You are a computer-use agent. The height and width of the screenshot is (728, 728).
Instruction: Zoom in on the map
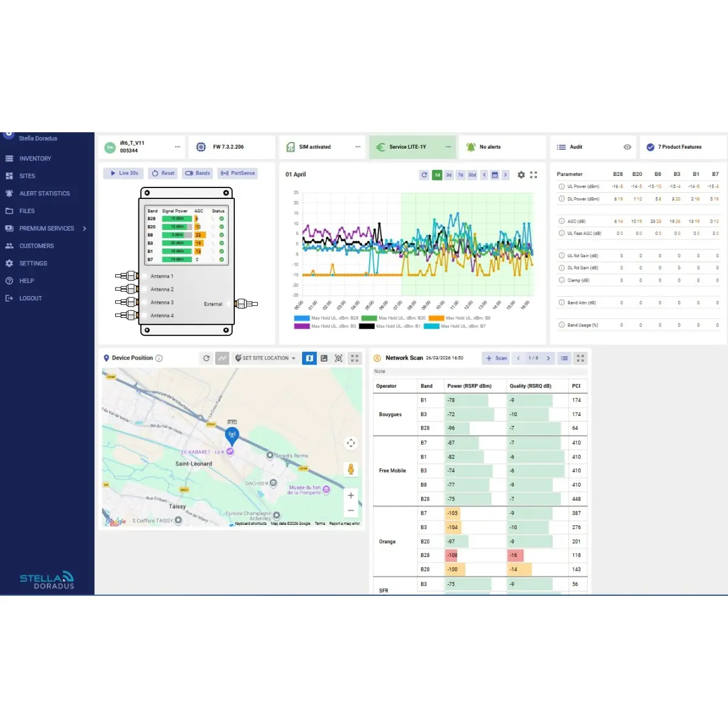pyautogui.click(x=351, y=496)
